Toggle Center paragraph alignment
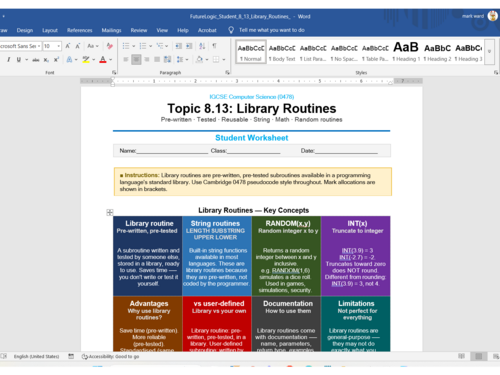Screen dimensions: 500x375 pos(136,60)
